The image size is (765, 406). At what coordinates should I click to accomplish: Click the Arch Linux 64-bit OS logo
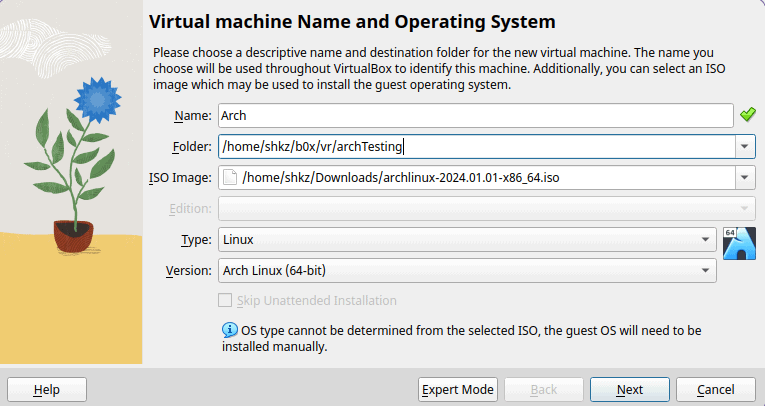click(739, 244)
